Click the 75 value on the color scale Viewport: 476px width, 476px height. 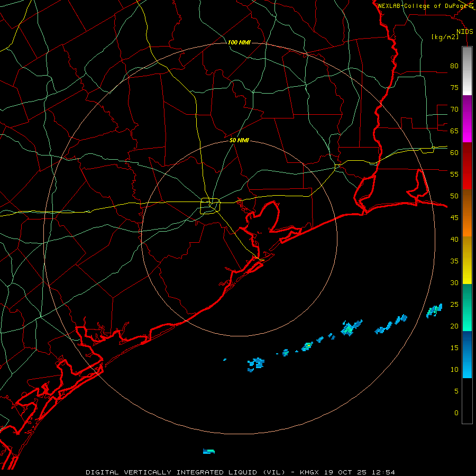pyautogui.click(x=454, y=88)
